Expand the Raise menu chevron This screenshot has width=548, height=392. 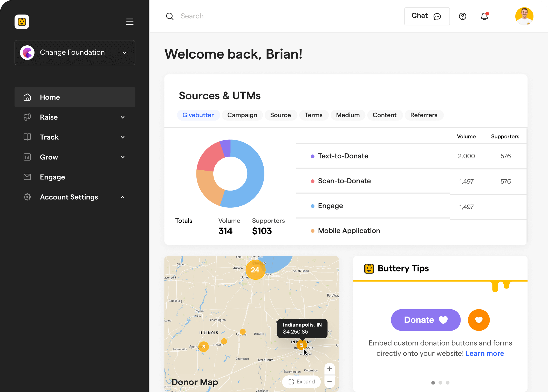pyautogui.click(x=123, y=117)
